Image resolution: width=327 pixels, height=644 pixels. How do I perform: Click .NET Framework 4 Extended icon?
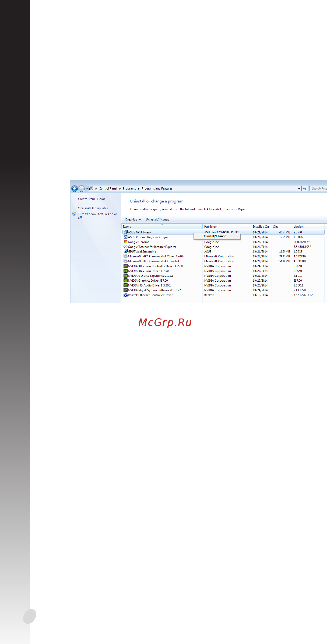click(125, 261)
